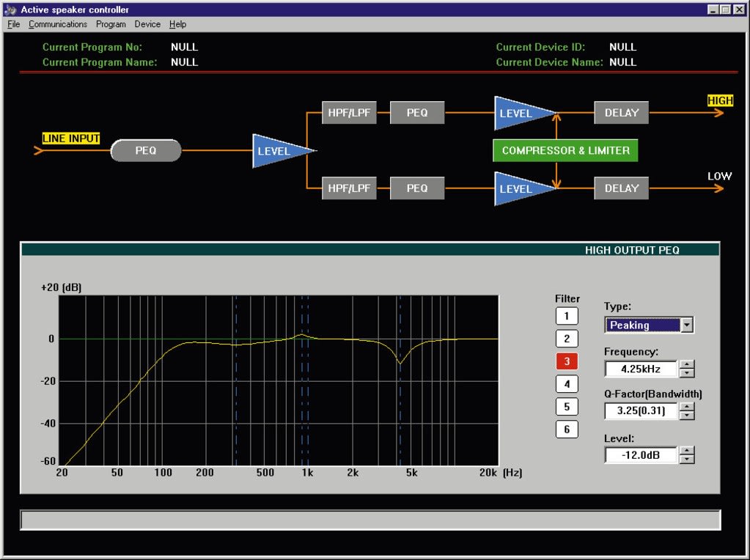Viewport: 750px width, 560px height.
Task: Increase the Frequency value with up arrow
Action: tap(687, 364)
